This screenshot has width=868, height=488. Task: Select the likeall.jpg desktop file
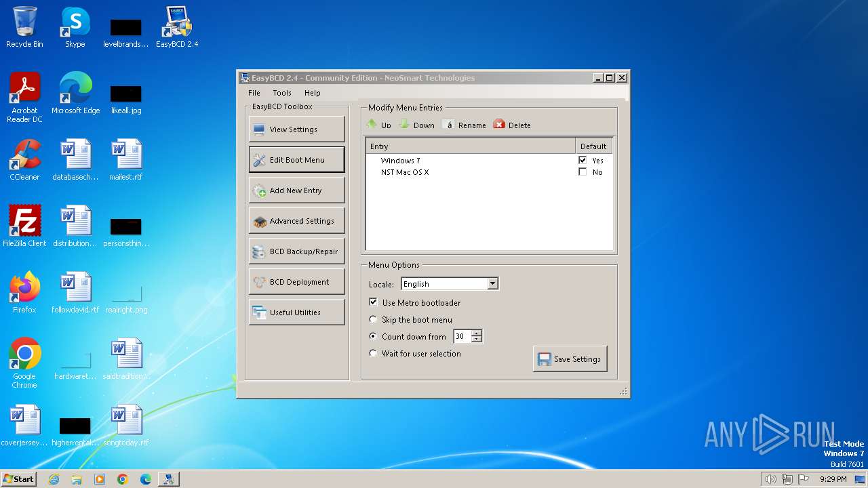[126, 98]
